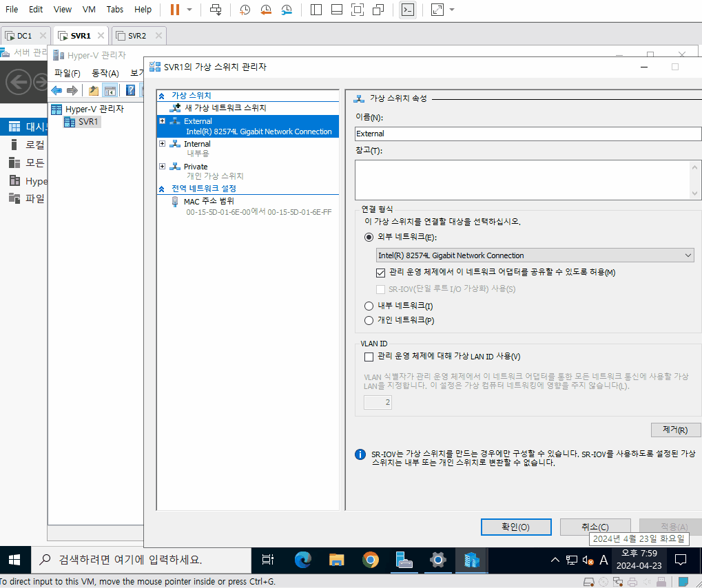This screenshot has width=702, height=588.
Task: Open the snapshot manager icon
Action: (287, 10)
